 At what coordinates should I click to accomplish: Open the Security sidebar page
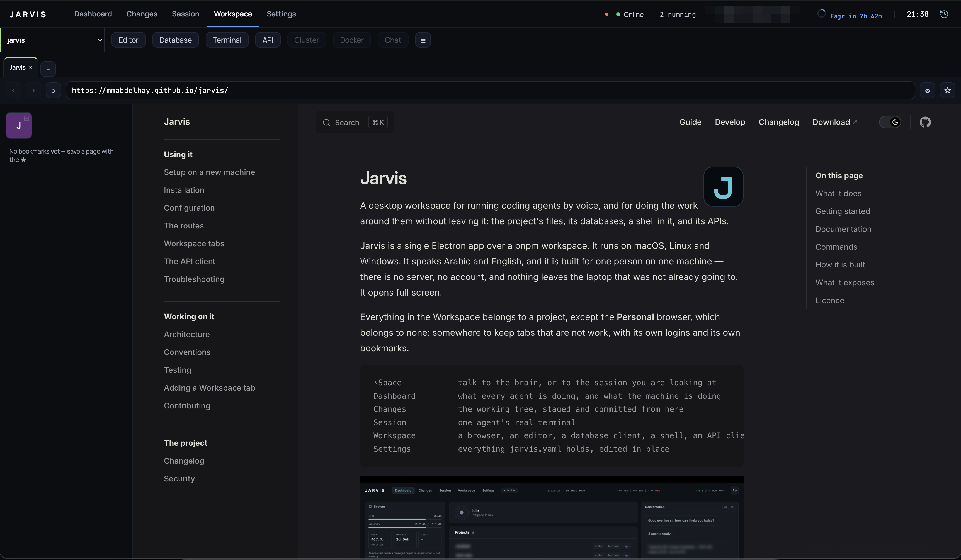[179, 478]
